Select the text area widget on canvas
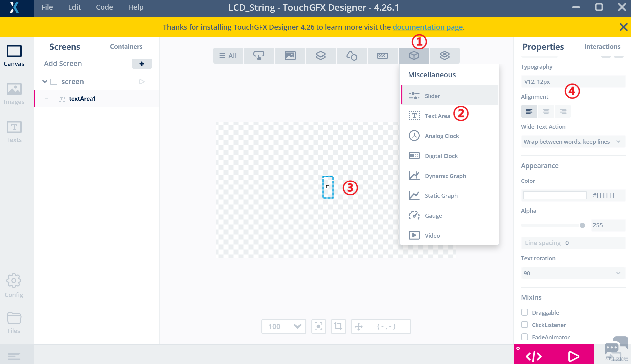631x364 pixels. [328, 187]
